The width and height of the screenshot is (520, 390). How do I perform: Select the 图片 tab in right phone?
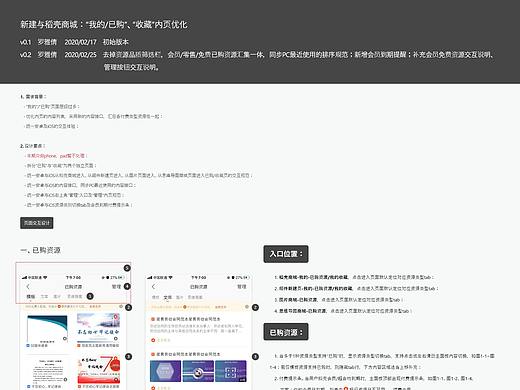tap(179, 297)
